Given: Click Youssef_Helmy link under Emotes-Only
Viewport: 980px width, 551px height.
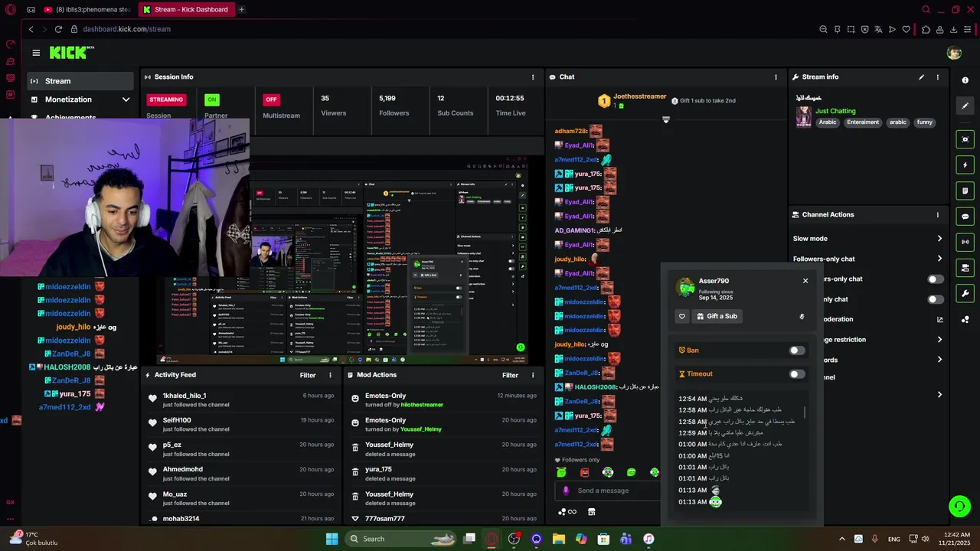Looking at the screenshot, I should point(421,429).
